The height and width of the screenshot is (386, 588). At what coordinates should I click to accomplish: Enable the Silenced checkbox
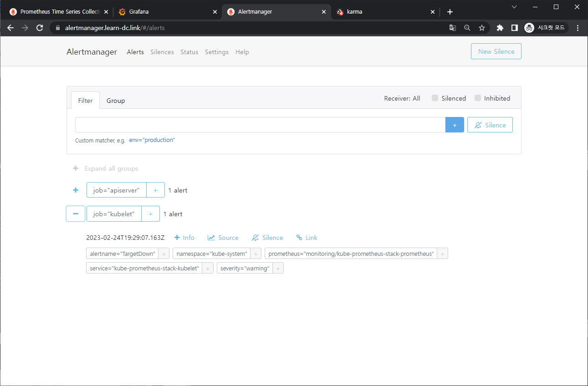click(435, 98)
